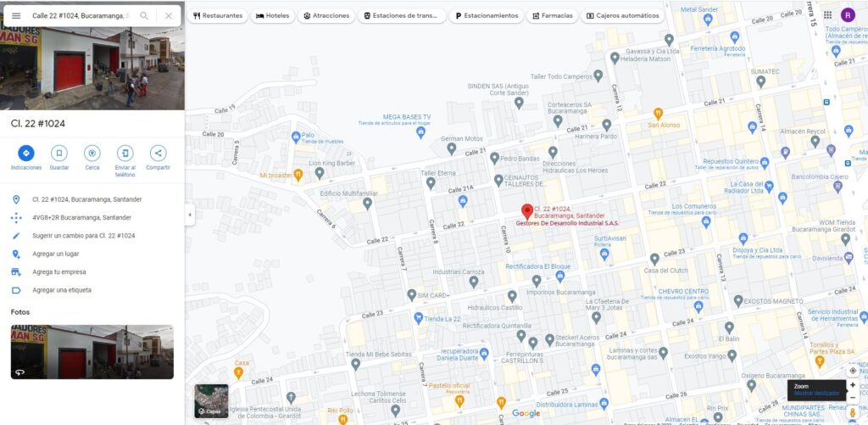Open the account avatar R
The width and height of the screenshot is (868, 425).
coord(848,15)
